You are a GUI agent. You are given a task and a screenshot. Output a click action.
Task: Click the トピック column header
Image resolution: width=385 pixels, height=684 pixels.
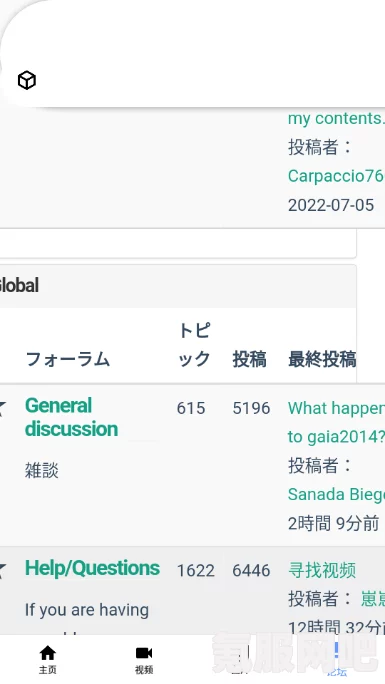click(194, 345)
